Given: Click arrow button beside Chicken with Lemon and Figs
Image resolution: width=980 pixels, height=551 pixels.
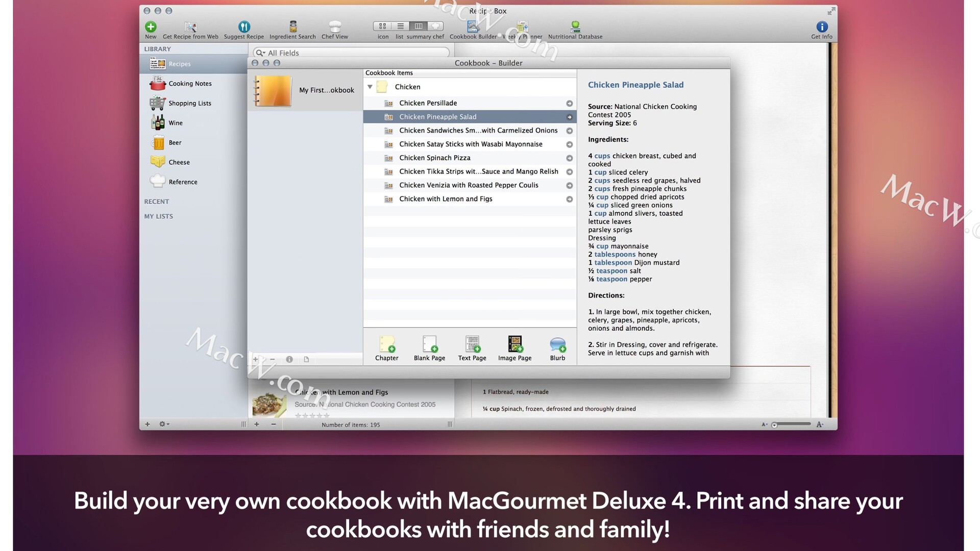Looking at the screenshot, I should [x=569, y=199].
